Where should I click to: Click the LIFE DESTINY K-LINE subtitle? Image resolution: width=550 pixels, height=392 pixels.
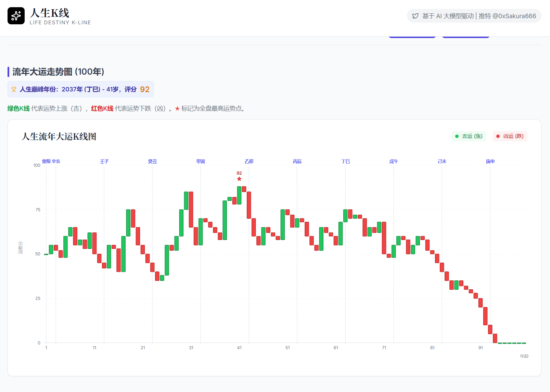(x=60, y=23)
